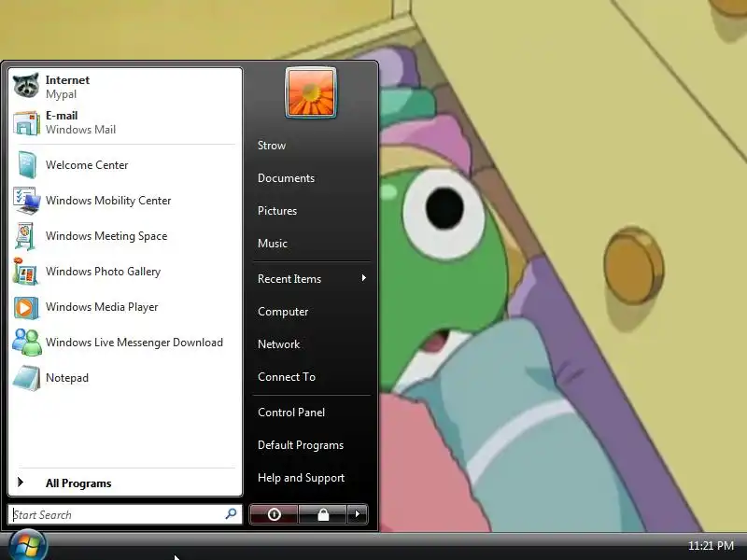
Task: Open Control Panel
Action: pyautogui.click(x=291, y=413)
